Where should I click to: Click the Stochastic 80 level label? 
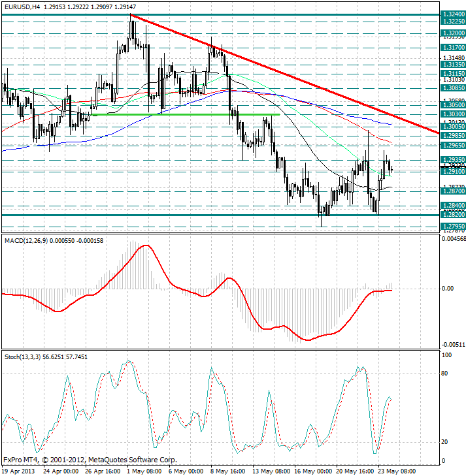click(444, 373)
